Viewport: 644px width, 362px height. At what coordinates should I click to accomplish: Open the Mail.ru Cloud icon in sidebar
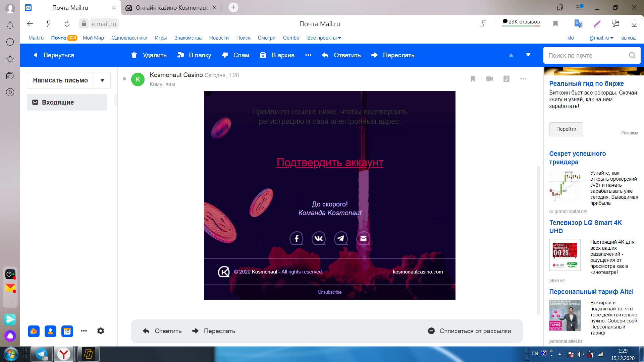point(34,331)
